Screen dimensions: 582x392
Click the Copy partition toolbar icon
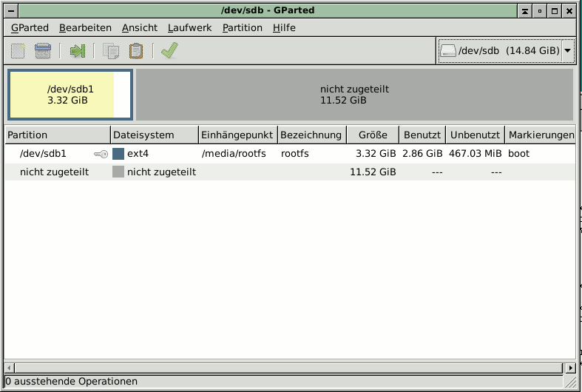[x=112, y=51]
